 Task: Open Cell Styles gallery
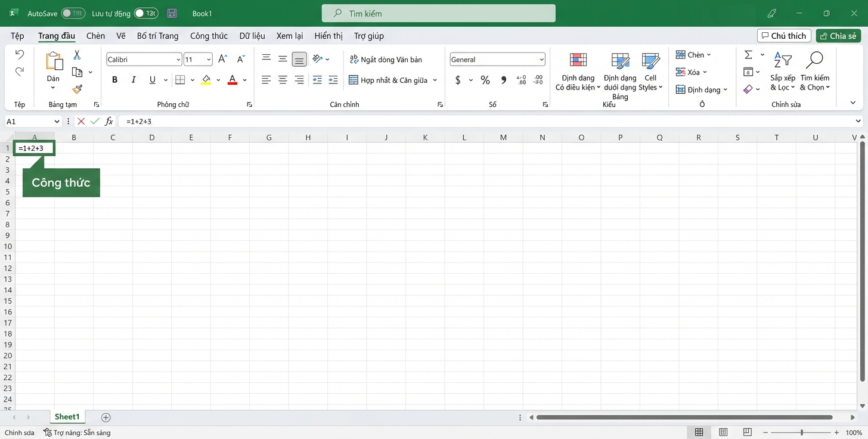tap(650, 72)
